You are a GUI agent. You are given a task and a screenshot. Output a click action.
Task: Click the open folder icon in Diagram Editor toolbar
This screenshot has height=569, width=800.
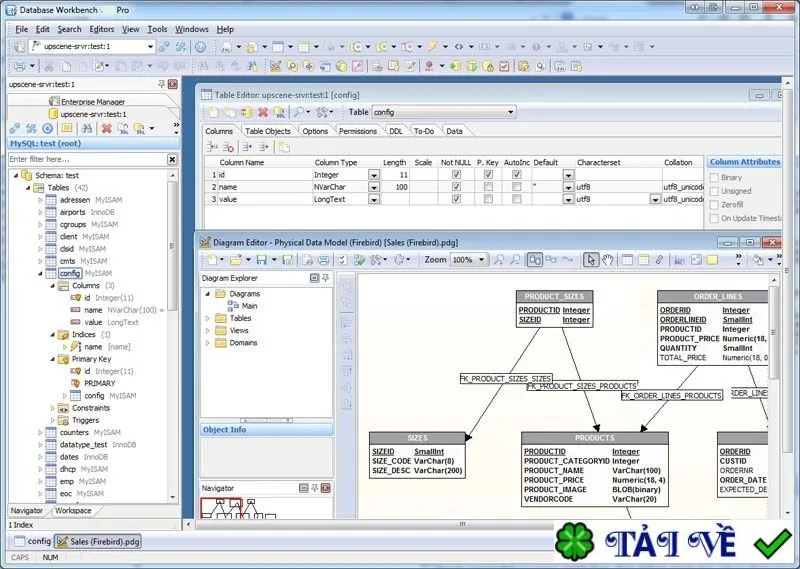[x=236, y=260]
